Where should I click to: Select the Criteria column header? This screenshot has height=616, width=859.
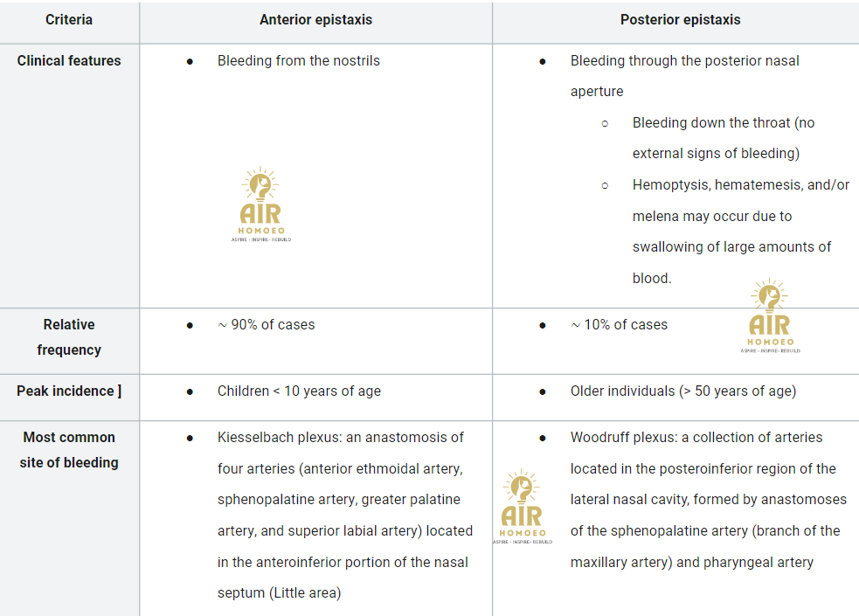coord(69,20)
